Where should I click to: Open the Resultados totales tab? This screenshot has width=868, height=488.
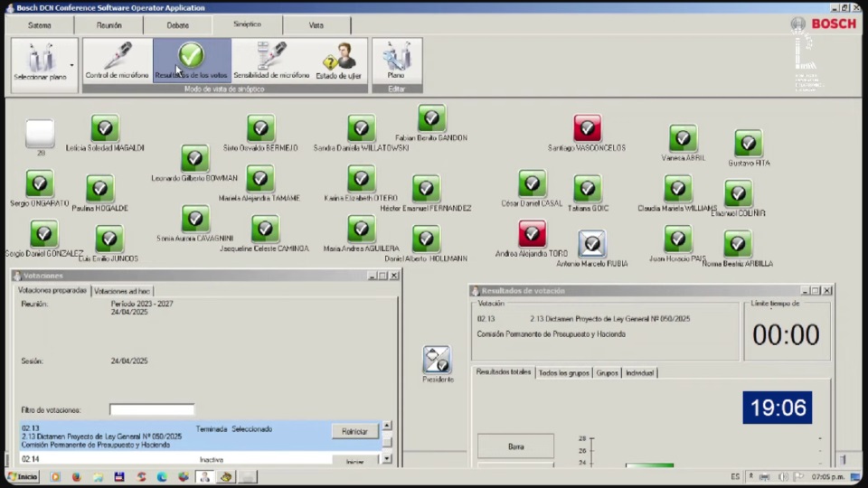click(504, 371)
